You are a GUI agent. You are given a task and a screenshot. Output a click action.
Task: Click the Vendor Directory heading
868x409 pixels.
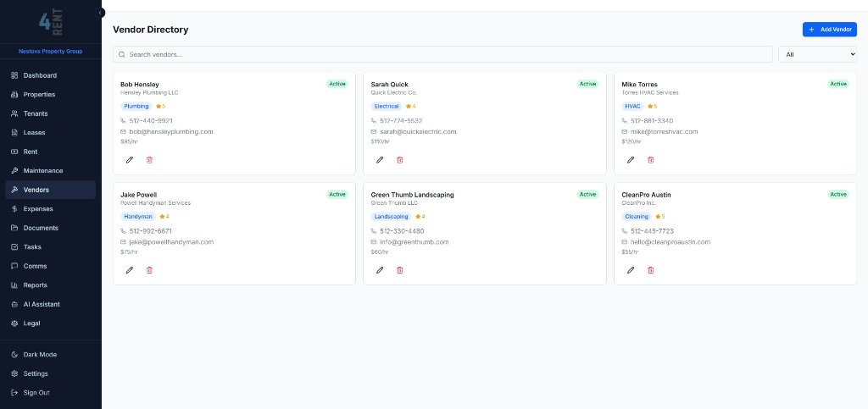pos(151,30)
